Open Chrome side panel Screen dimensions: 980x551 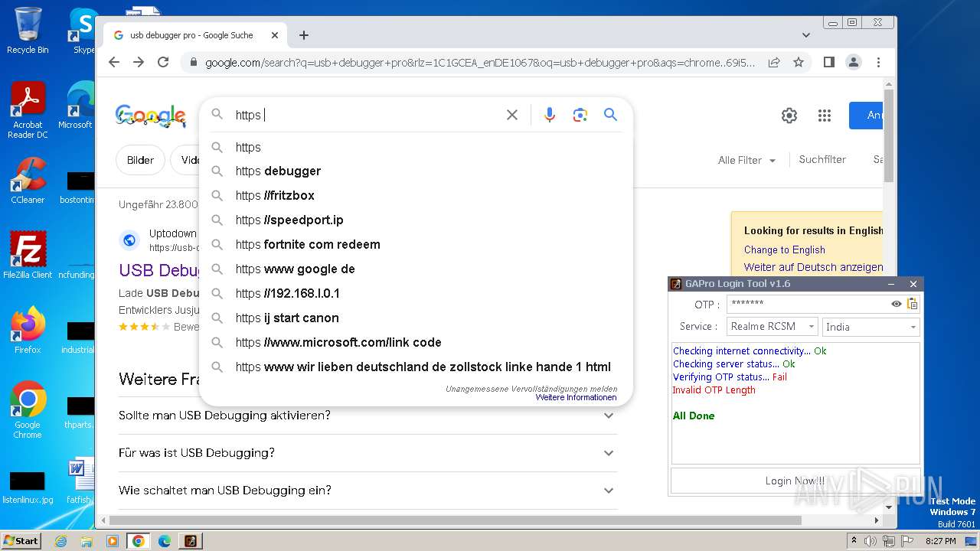point(829,63)
